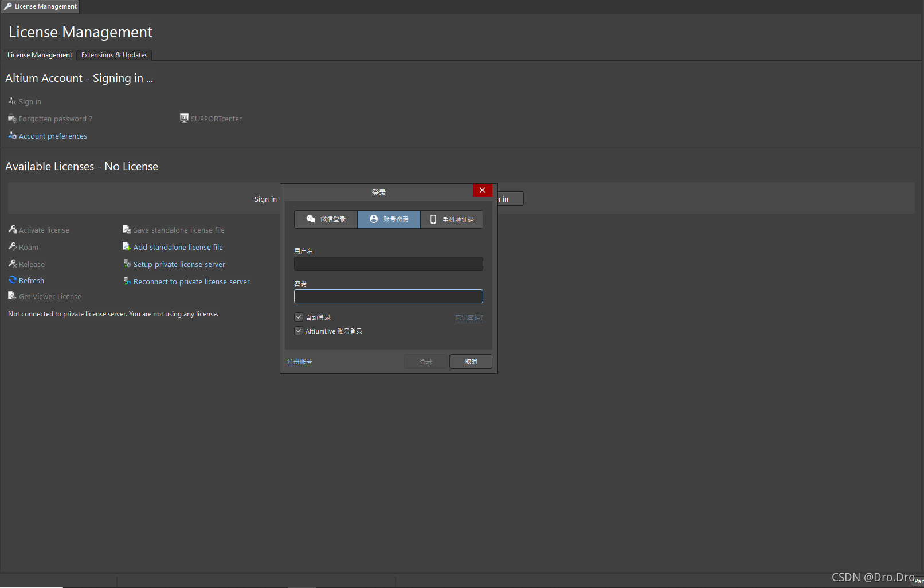This screenshot has width=924, height=588.
Task: Click the Refresh icon in license actions
Action: tap(12, 280)
